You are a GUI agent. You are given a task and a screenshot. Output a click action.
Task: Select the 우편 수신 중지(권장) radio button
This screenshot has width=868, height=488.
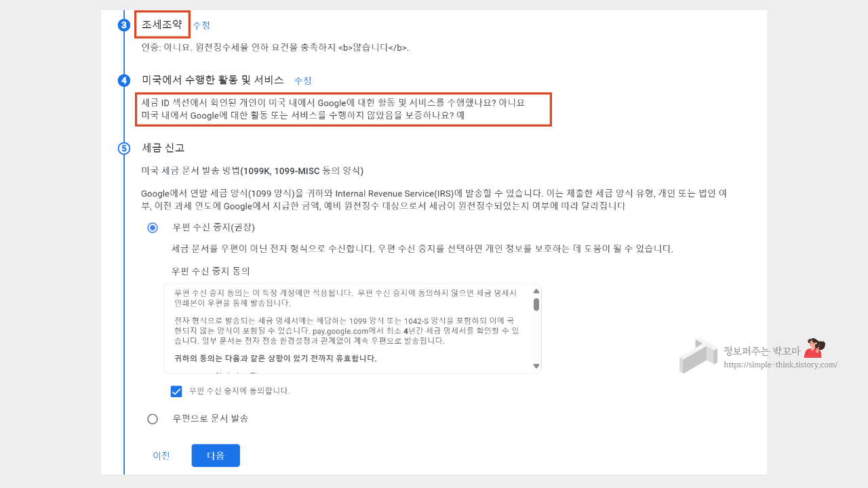tap(153, 228)
